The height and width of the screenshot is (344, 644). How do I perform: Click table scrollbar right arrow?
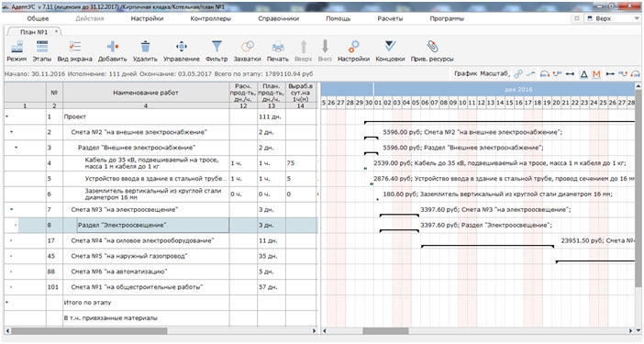314,331
